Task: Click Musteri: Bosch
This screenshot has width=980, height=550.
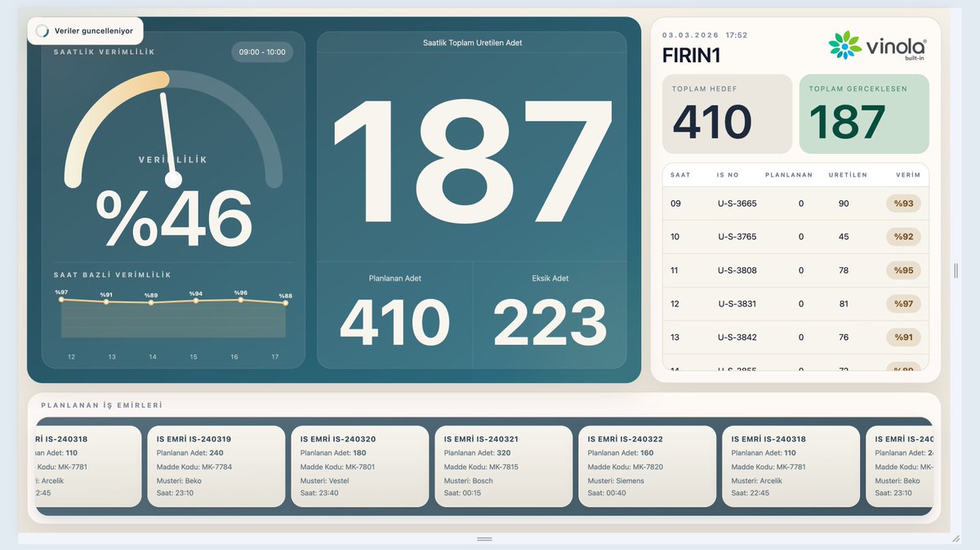Action: (468, 481)
